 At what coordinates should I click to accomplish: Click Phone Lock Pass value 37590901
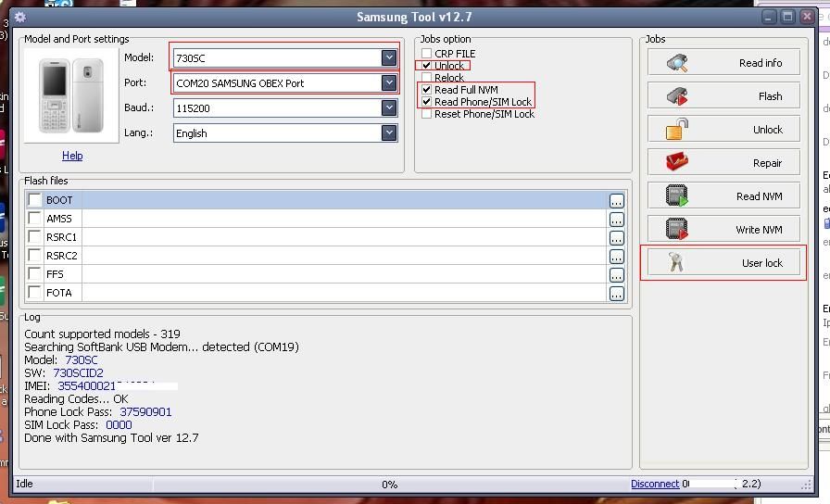pos(145,412)
